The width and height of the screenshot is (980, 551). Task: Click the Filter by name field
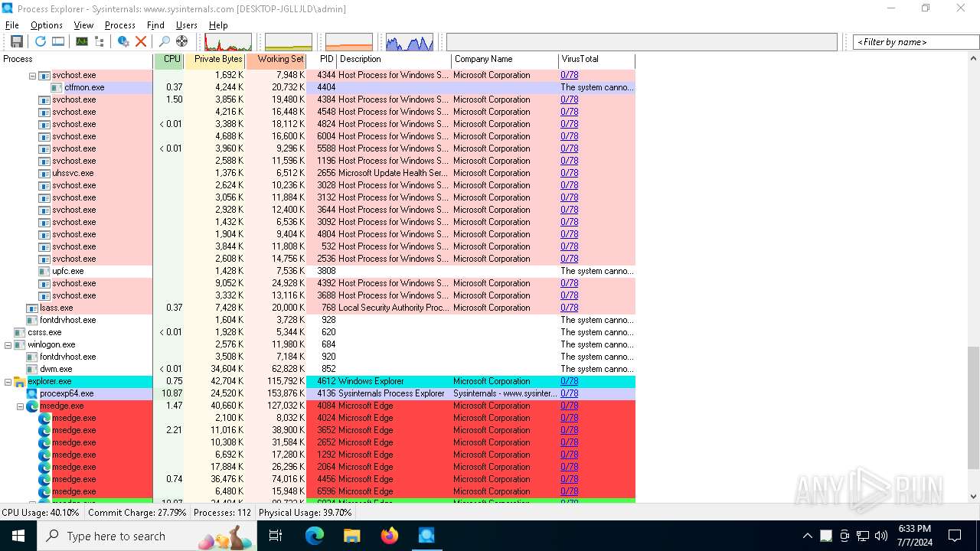(916, 42)
